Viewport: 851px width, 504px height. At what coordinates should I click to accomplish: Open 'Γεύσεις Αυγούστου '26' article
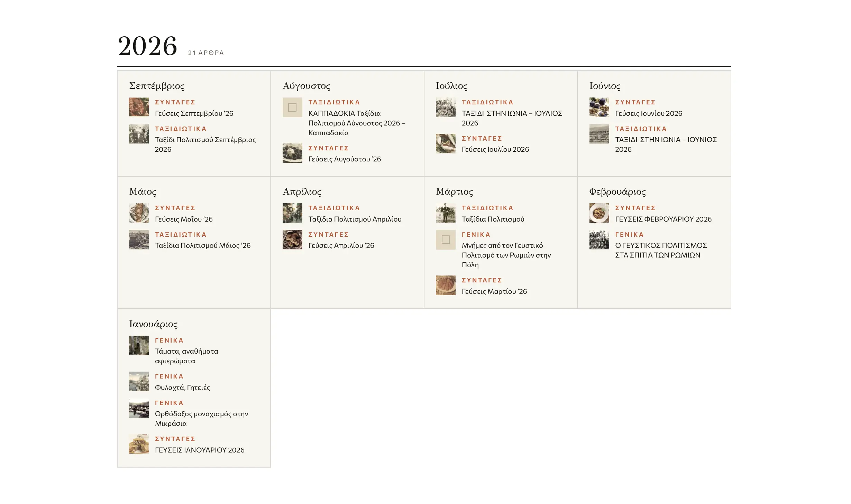coord(345,159)
